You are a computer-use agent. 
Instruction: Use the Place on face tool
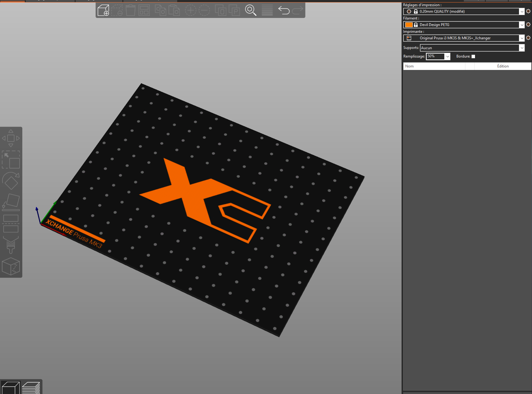click(11, 202)
